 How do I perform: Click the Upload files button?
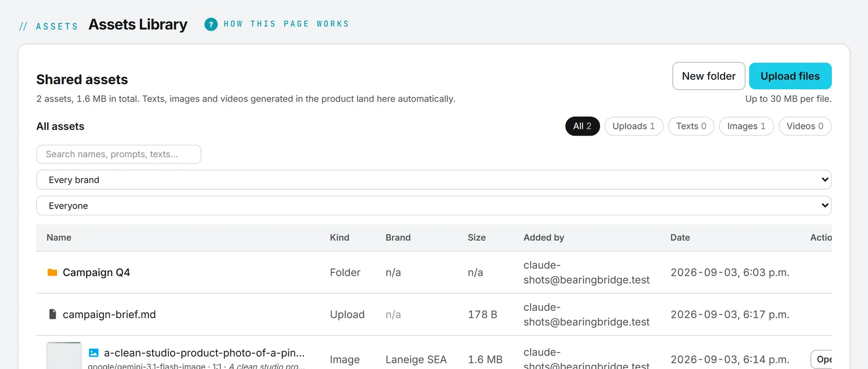[790, 76]
